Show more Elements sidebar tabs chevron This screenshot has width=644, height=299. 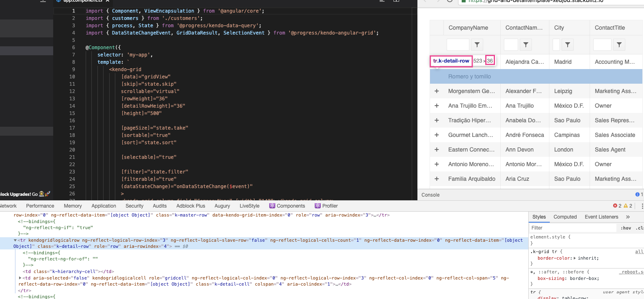pyautogui.click(x=628, y=217)
